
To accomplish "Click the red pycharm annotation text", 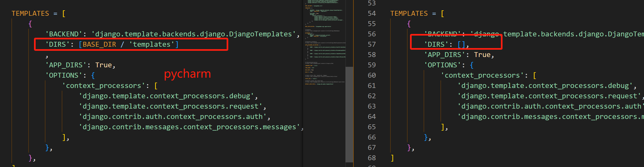I will tap(187, 74).
